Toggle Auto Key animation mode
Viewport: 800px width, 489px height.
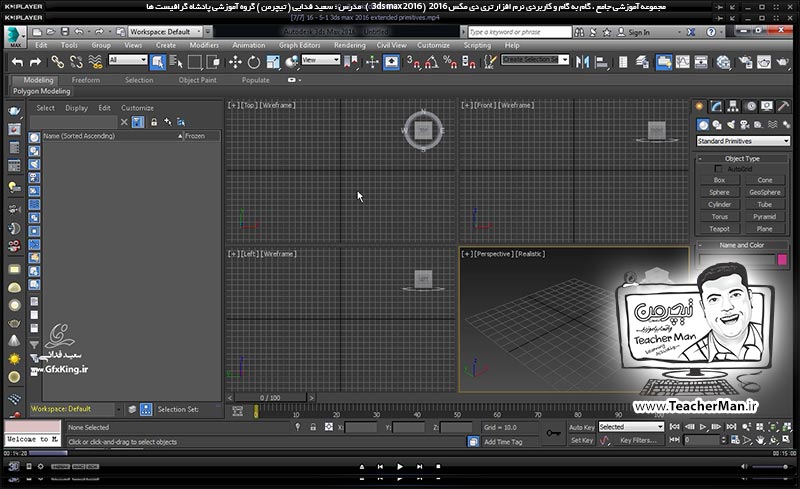click(x=582, y=427)
